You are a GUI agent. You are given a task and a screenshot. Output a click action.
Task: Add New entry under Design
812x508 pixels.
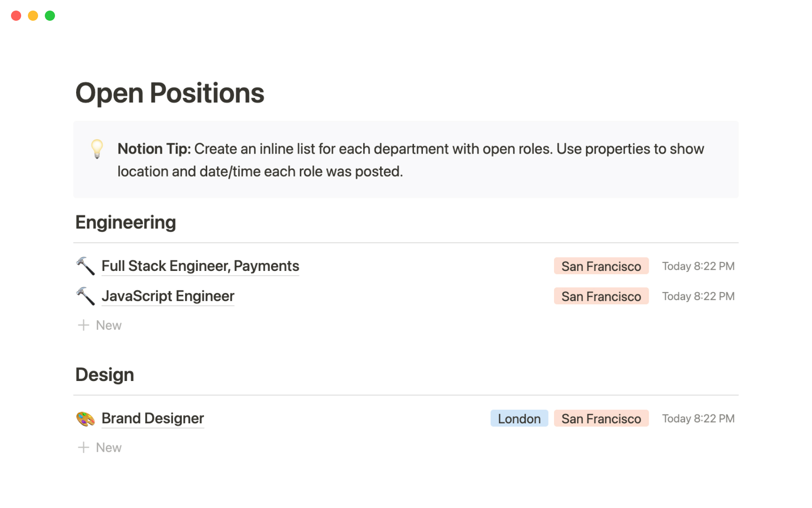[108, 447]
